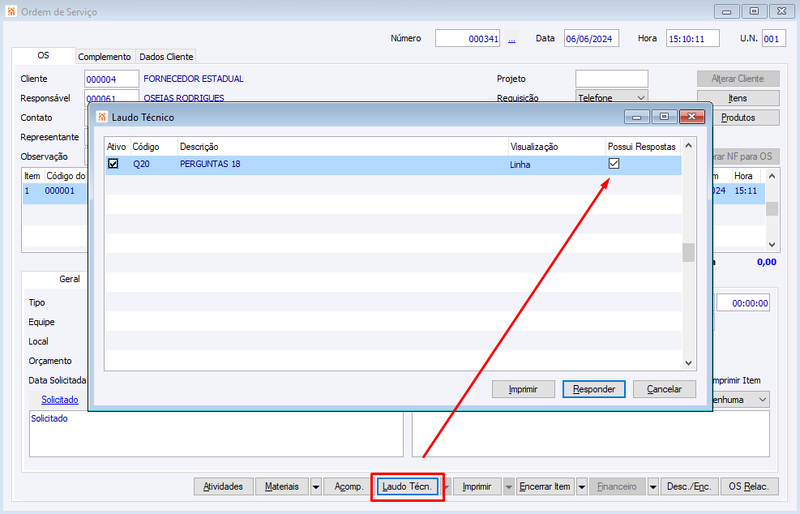Click scroll down arrow in Laudo Técnico list
This screenshot has height=514, width=800.
[x=688, y=363]
